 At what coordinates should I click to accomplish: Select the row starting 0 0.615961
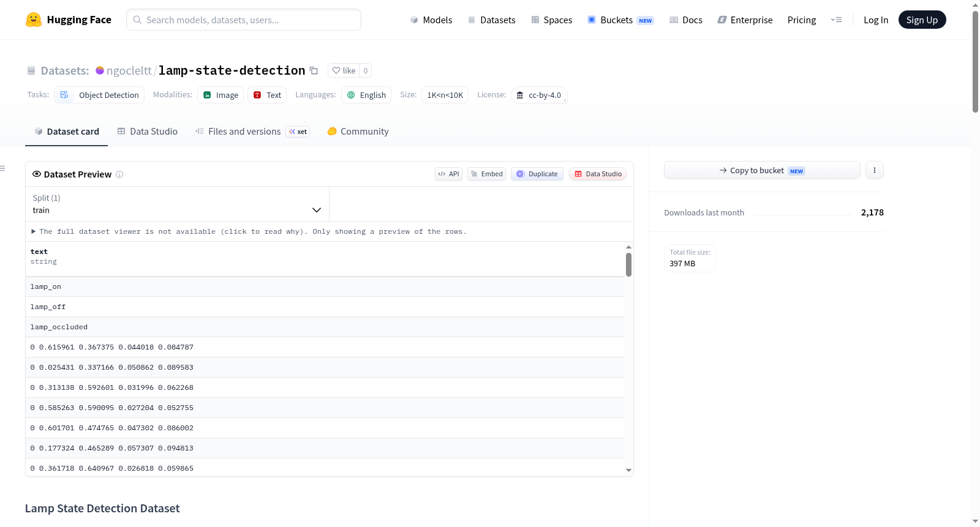pyautogui.click(x=325, y=347)
